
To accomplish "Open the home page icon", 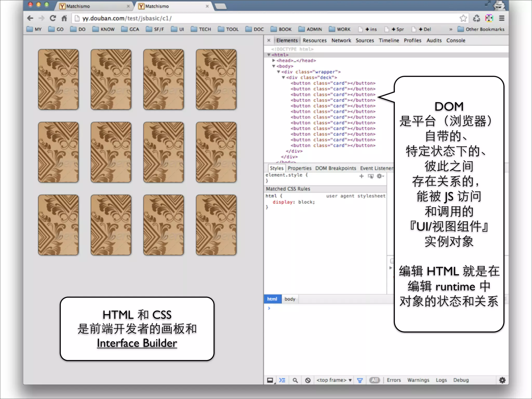I will pyautogui.click(x=64, y=18).
